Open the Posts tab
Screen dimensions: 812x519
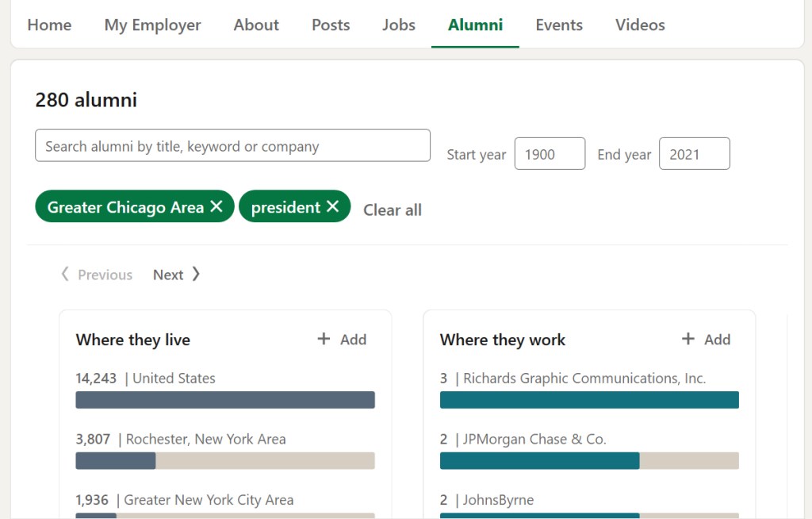331,25
